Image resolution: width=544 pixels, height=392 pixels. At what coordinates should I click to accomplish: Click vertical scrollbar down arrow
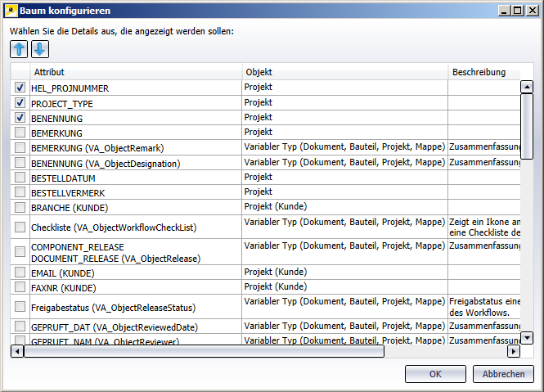point(527,337)
